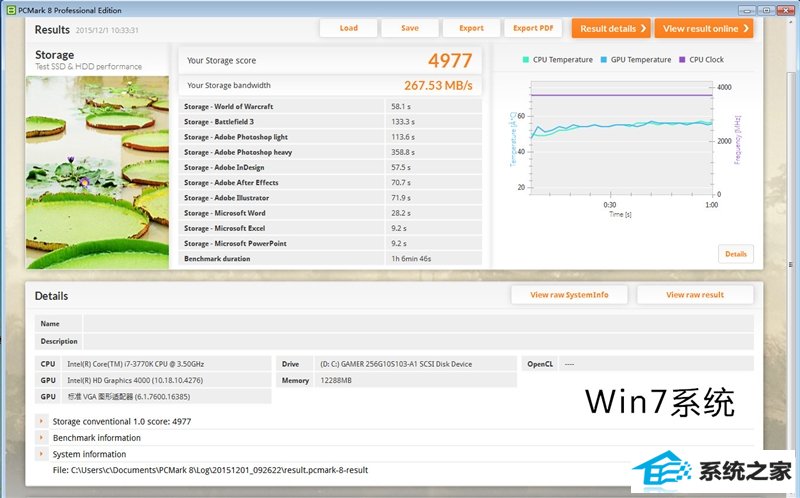View raw SystemInfo
The height and width of the screenshot is (498, 800).
569,295
